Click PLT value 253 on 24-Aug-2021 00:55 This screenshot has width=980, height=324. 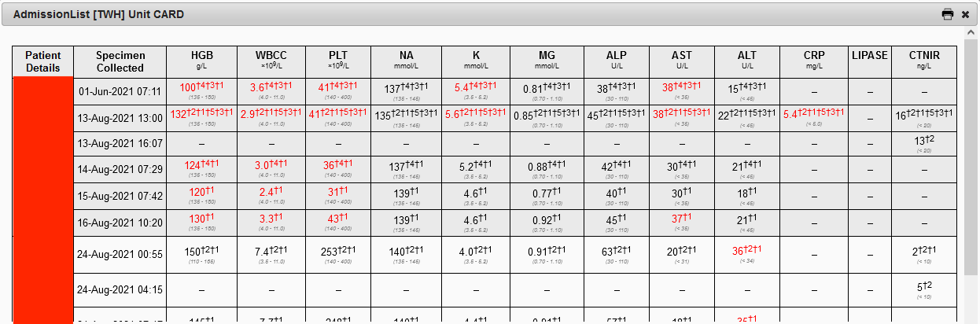coord(338,252)
